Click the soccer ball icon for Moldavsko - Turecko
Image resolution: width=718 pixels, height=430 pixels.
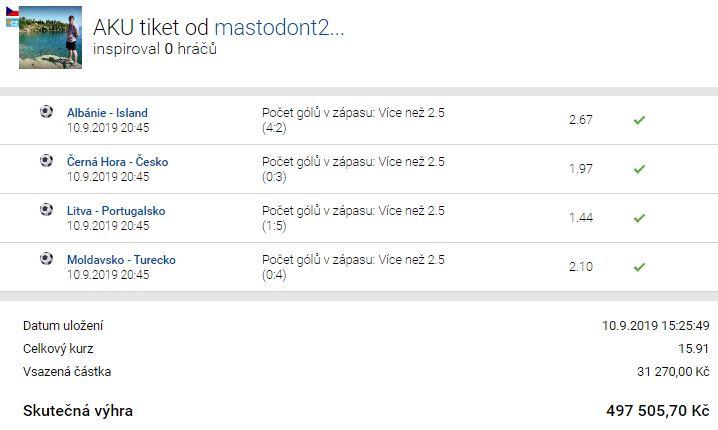[46, 259]
